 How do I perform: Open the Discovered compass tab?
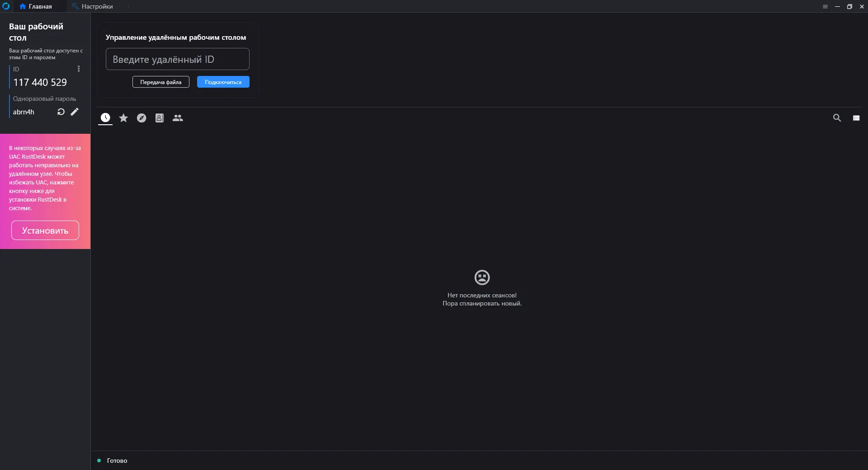click(x=142, y=118)
